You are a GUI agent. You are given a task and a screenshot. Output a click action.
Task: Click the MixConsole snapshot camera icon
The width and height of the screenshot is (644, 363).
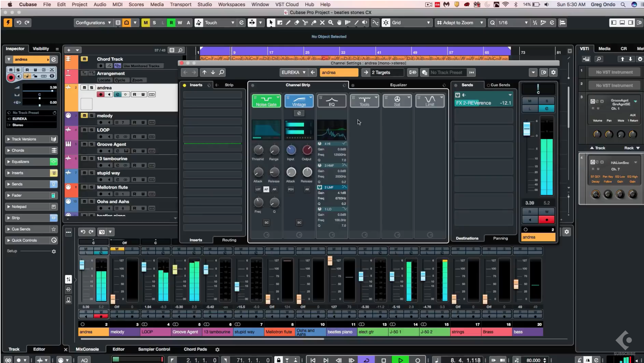[102, 232]
